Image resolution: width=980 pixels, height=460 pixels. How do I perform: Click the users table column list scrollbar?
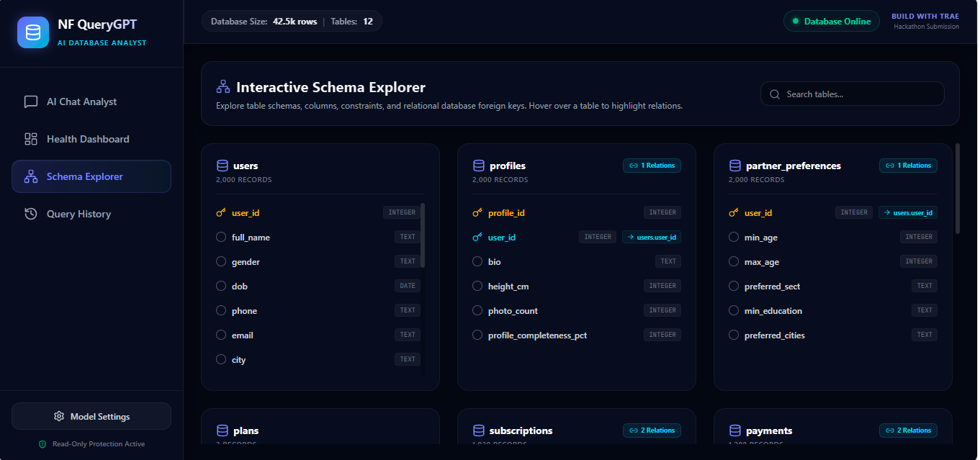tap(423, 235)
